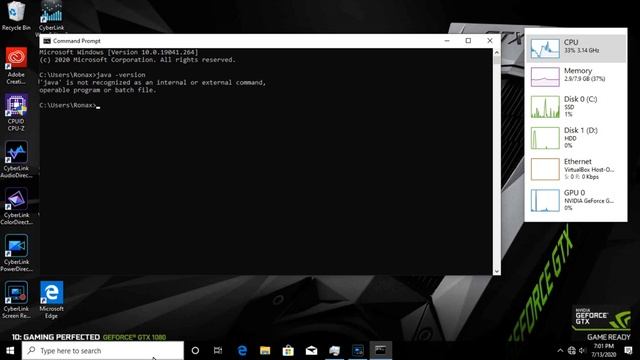Show hidden tray icons chevron
Screen dimensions: 640x360
(x=560, y=351)
